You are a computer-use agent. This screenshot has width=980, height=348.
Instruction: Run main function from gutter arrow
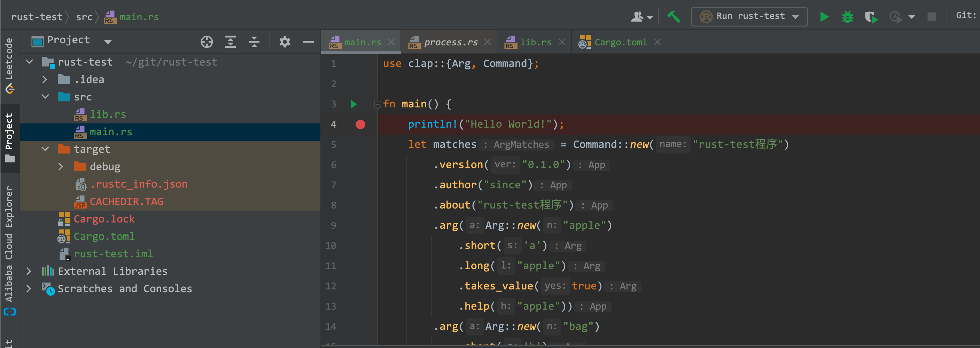point(353,104)
